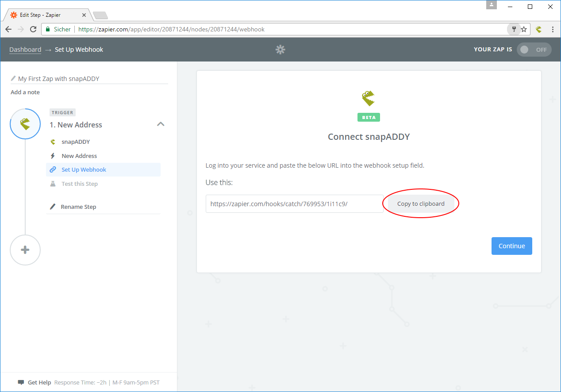Click the Chrome profile avatar icon
561x392 pixels.
tap(492, 5)
